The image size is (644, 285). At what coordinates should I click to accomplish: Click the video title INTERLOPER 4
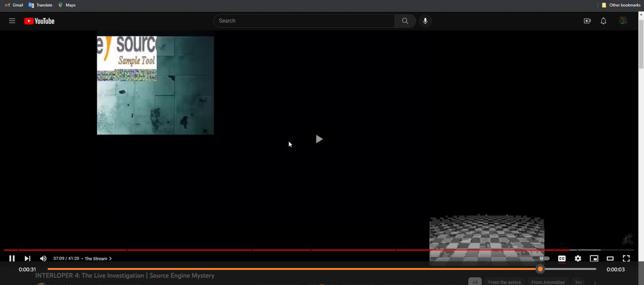click(x=125, y=275)
